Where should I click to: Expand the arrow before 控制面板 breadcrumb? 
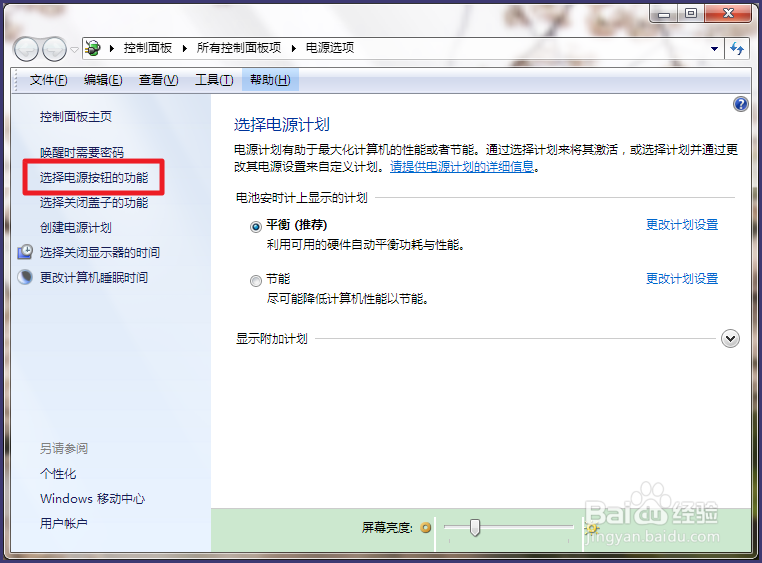click(112, 48)
